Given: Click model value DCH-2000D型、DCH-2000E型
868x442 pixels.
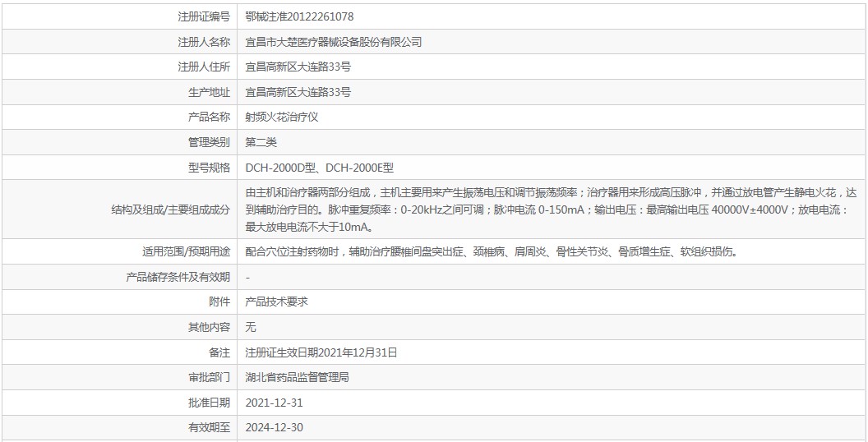Looking at the screenshot, I should [x=320, y=168].
